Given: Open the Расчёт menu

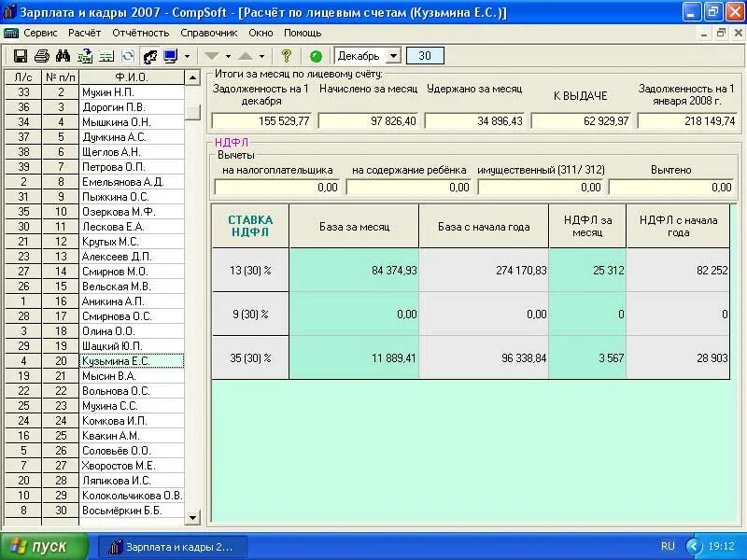Looking at the screenshot, I should [85, 33].
